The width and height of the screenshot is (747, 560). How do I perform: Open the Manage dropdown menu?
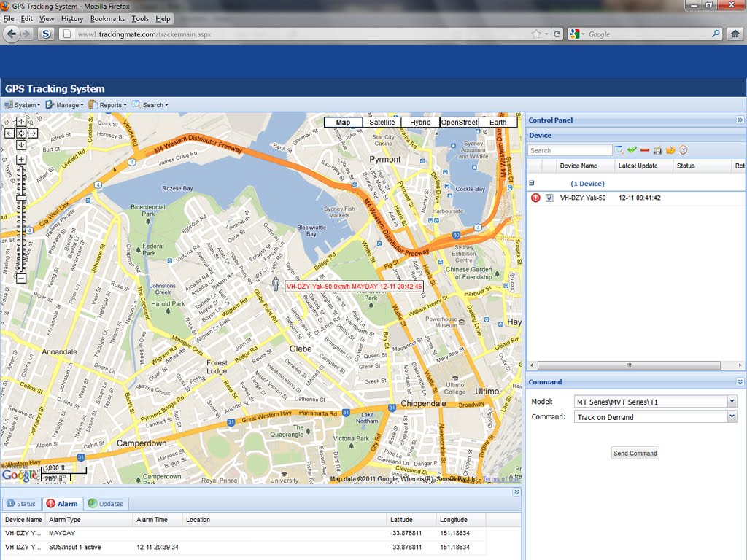click(x=65, y=105)
